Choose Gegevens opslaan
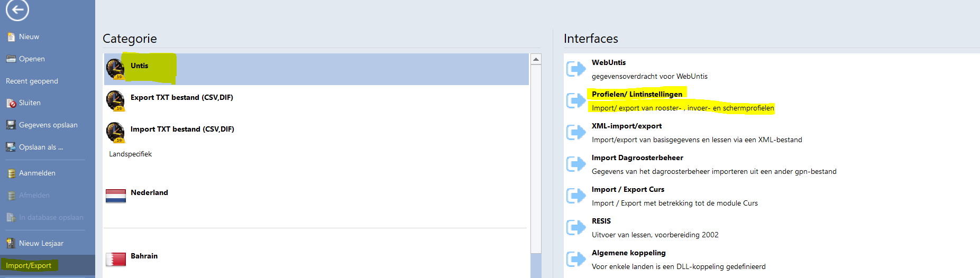 48,125
